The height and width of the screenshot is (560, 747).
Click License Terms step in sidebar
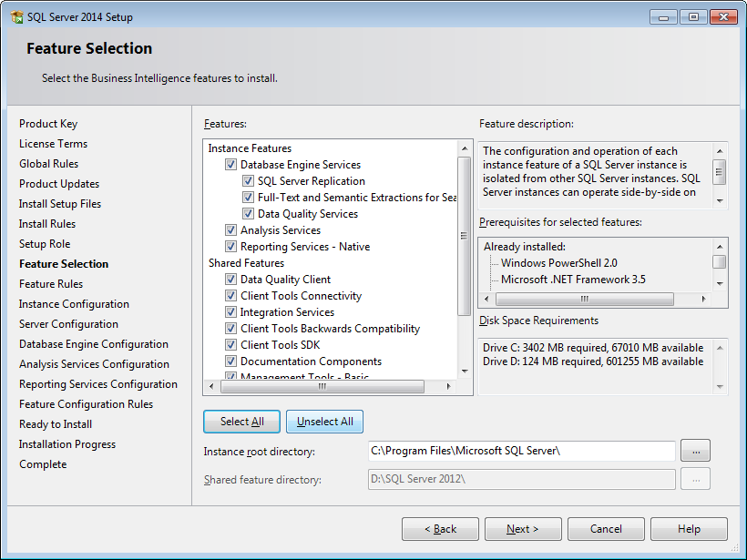tap(54, 144)
